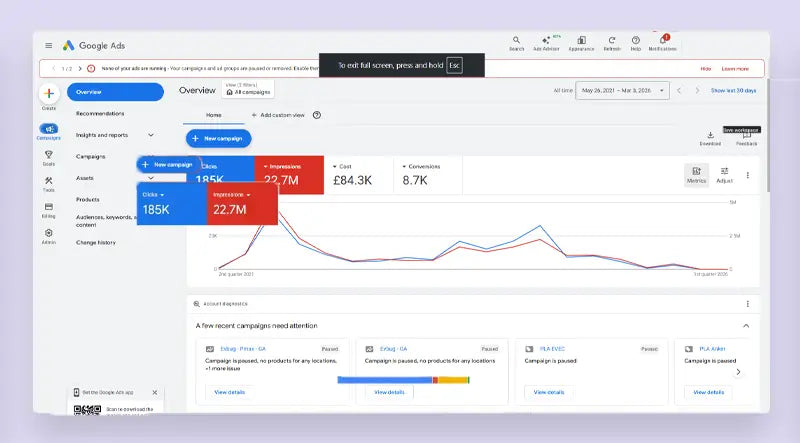Image resolution: width=800 pixels, height=443 pixels.
Task: Open the Cost metric dropdown
Action: (342, 166)
